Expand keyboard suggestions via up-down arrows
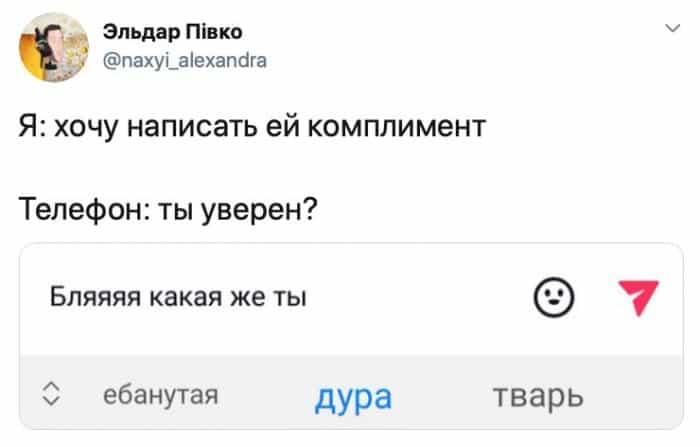 [51, 394]
